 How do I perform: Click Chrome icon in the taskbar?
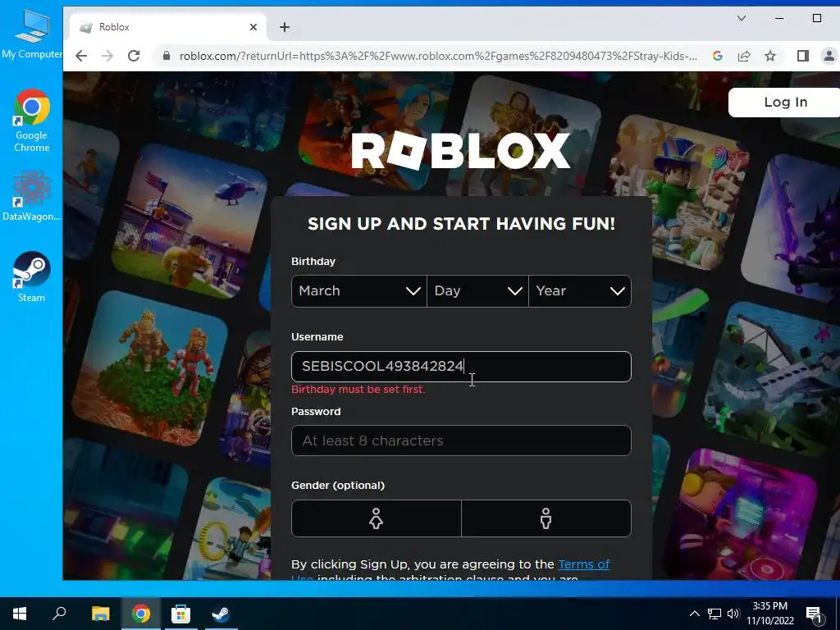pyautogui.click(x=141, y=614)
